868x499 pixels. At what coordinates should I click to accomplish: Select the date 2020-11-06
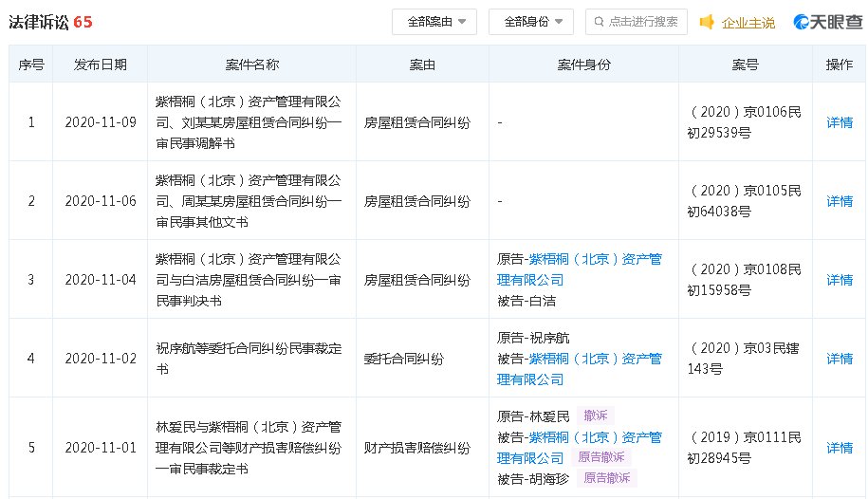(x=101, y=201)
